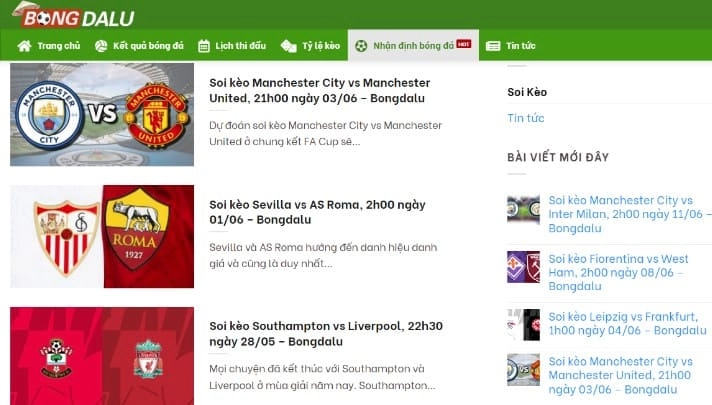Open the Sevilla vs AS Roma article title
Screen dimensions: 712x405
pyautogui.click(x=317, y=212)
